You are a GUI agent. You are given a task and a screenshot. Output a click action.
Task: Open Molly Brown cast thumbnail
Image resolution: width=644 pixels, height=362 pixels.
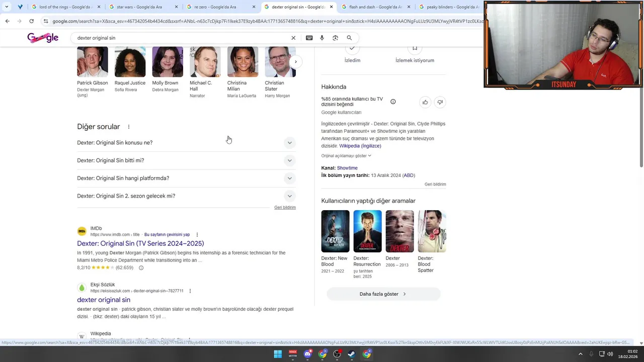(x=168, y=62)
